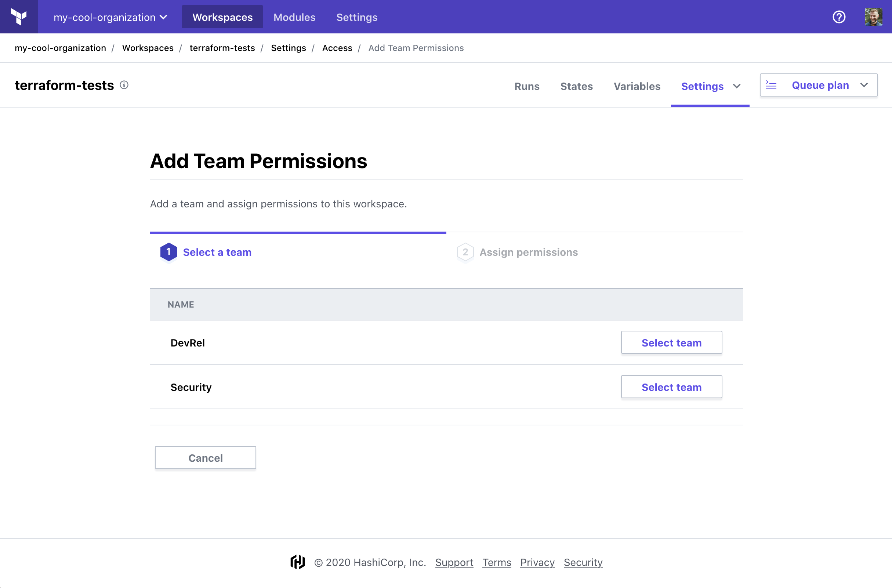
Task: Open the workspace Settings tab dropdown
Action: pyautogui.click(x=710, y=86)
